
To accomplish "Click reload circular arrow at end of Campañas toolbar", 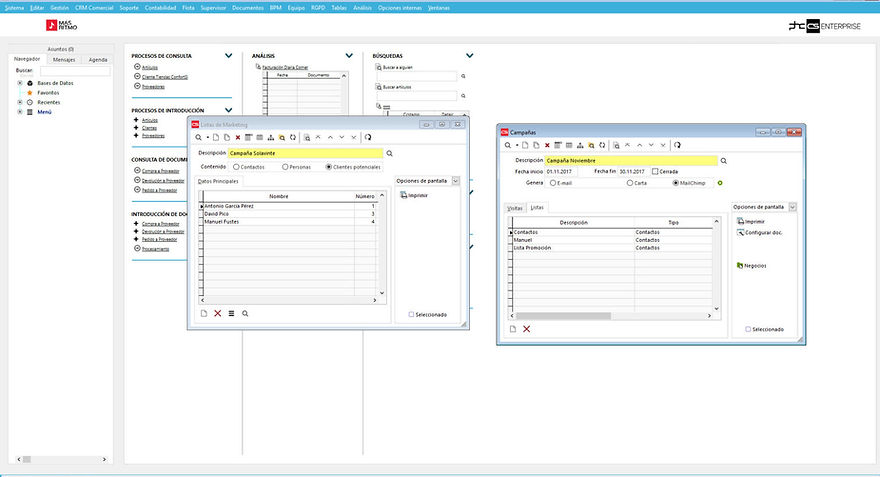I will pos(677,145).
